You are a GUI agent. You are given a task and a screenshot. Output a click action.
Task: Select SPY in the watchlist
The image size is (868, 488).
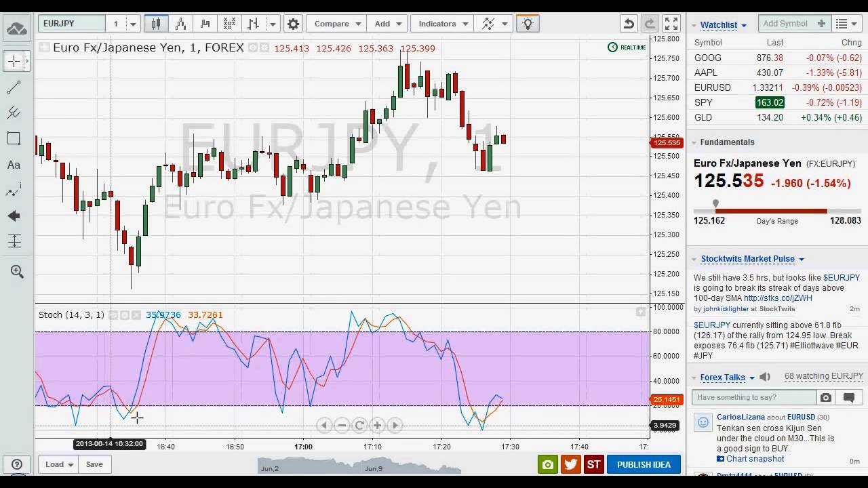pos(778,102)
